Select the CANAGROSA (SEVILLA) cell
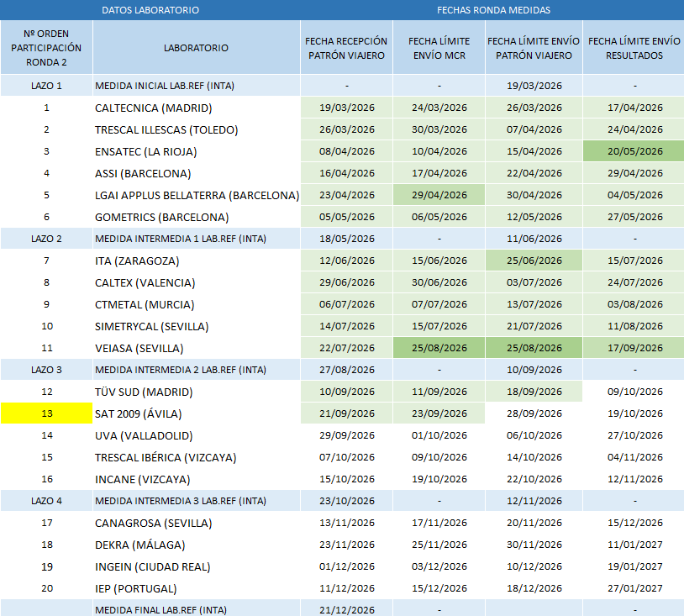This screenshot has width=684, height=616. coord(197,522)
